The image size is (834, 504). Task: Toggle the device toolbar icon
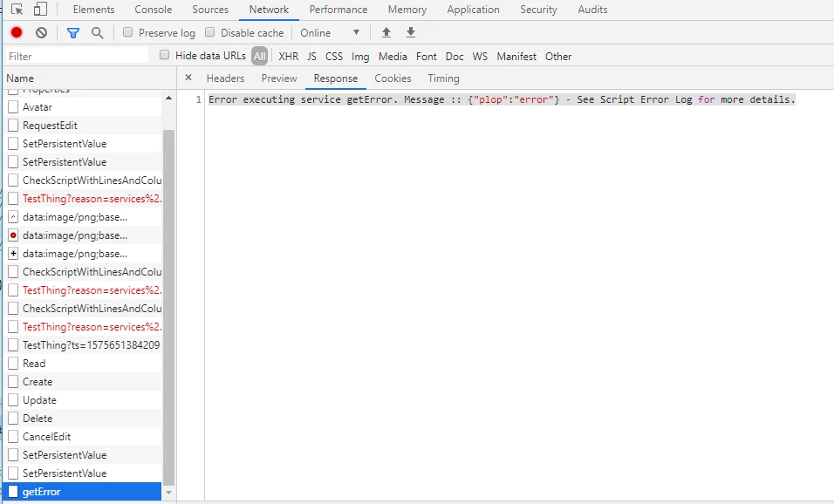pyautogui.click(x=40, y=9)
